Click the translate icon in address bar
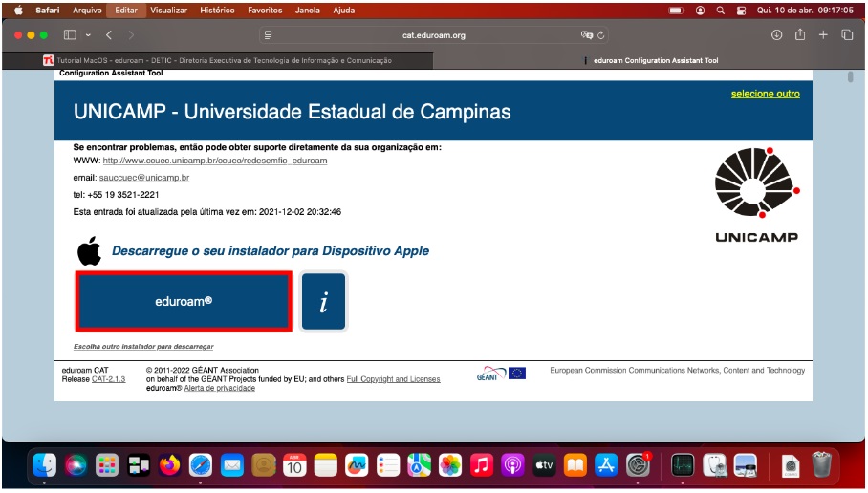Viewport: 868px width, 493px height. [x=586, y=35]
